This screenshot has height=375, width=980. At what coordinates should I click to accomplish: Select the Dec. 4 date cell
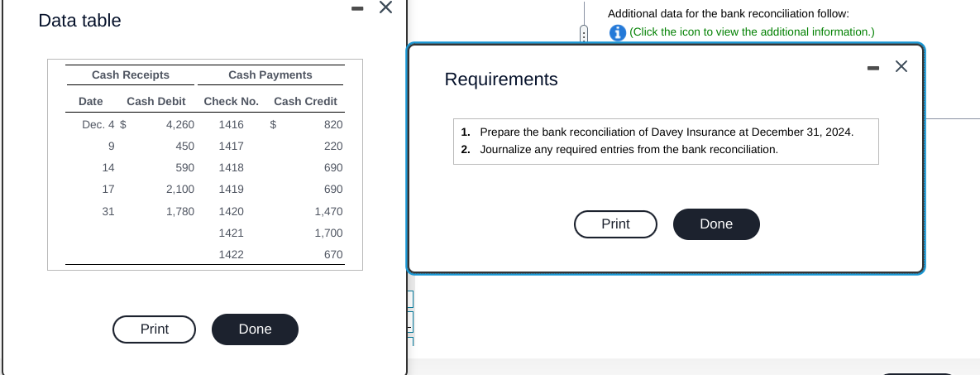click(98, 124)
